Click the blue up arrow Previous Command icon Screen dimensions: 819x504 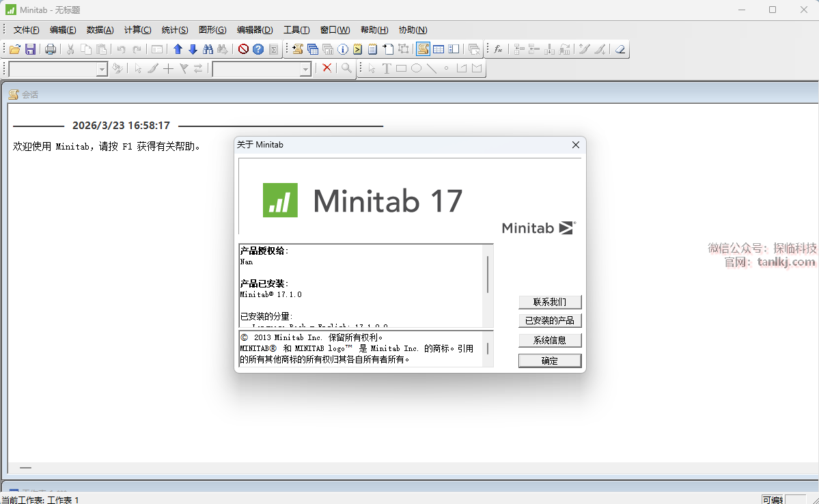coord(178,49)
